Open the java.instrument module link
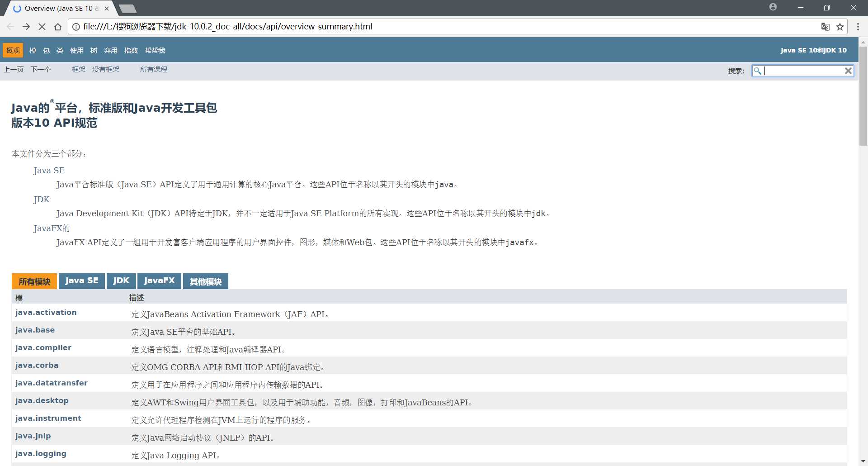The width and height of the screenshot is (868, 466). [x=48, y=418]
